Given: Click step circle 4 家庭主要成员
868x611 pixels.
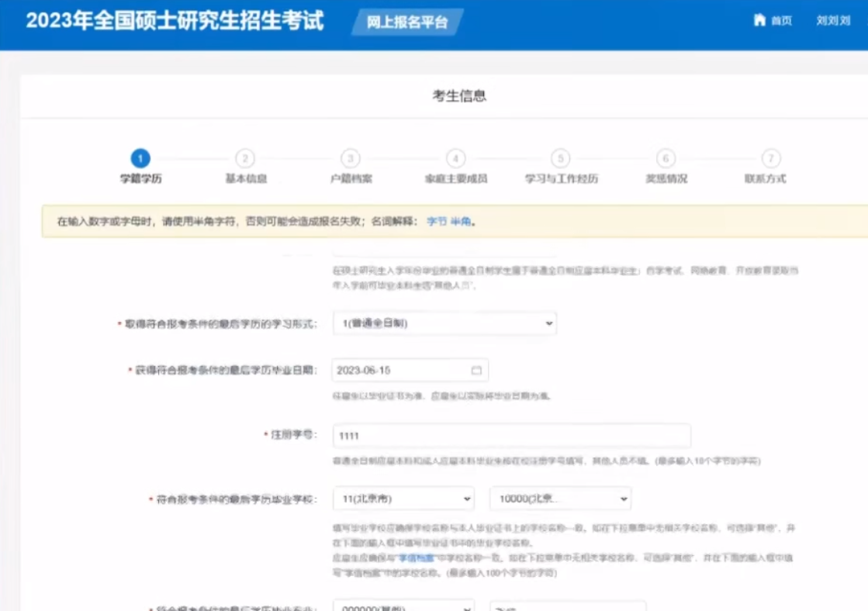Looking at the screenshot, I should click(x=455, y=157).
